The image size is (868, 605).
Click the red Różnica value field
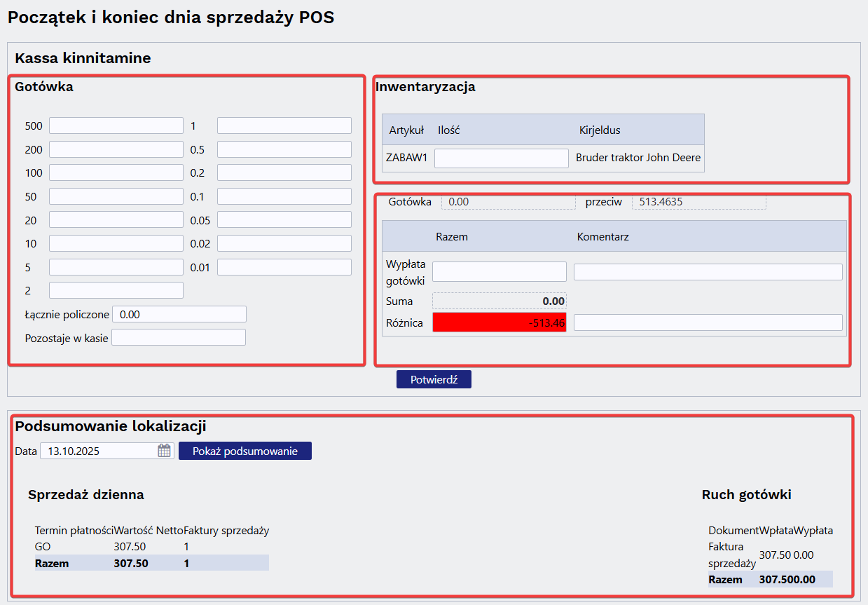pos(499,322)
